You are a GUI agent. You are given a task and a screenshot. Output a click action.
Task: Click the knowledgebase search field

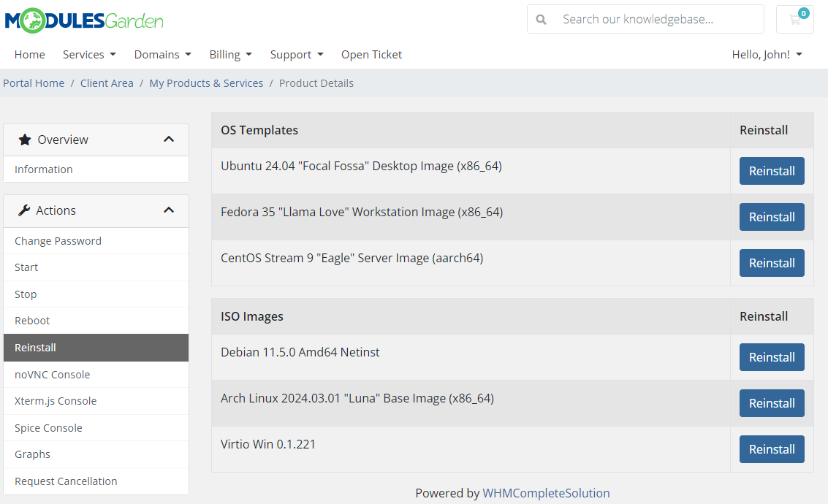click(x=643, y=19)
